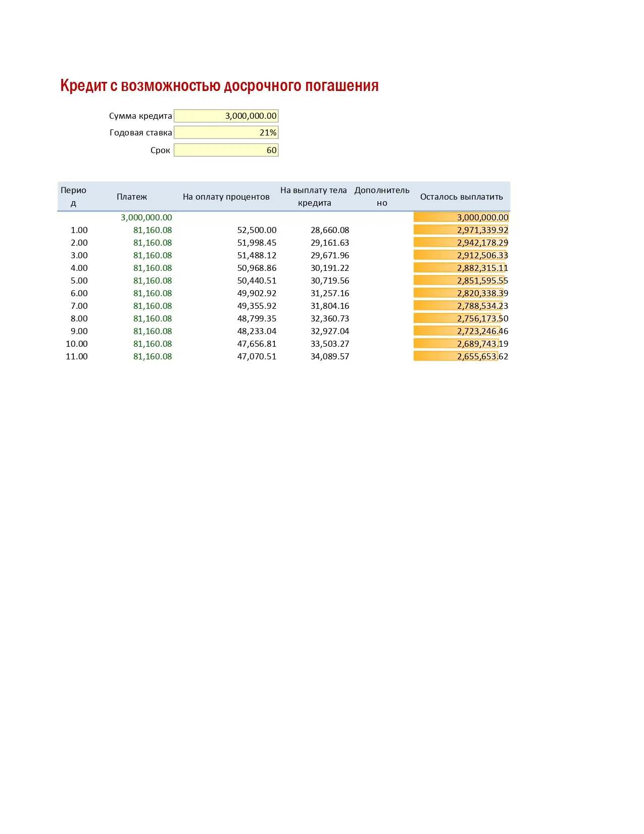Select the 'Дополнительно' column header
This screenshot has height=834, width=644.
(382, 197)
